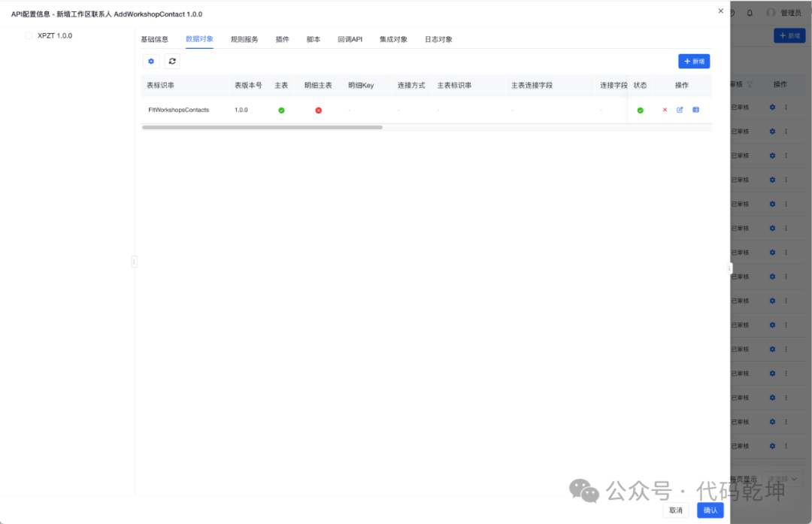Confirm with the 确认 button

[710, 510]
